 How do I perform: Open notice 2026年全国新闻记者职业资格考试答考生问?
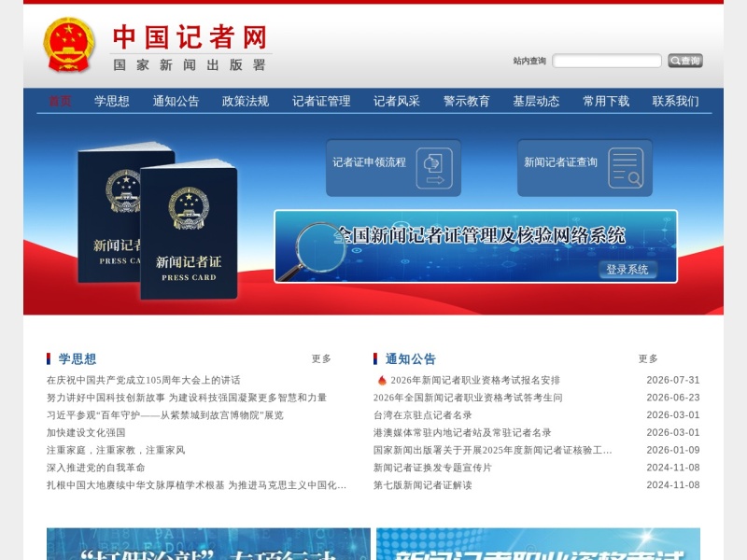[x=468, y=398]
